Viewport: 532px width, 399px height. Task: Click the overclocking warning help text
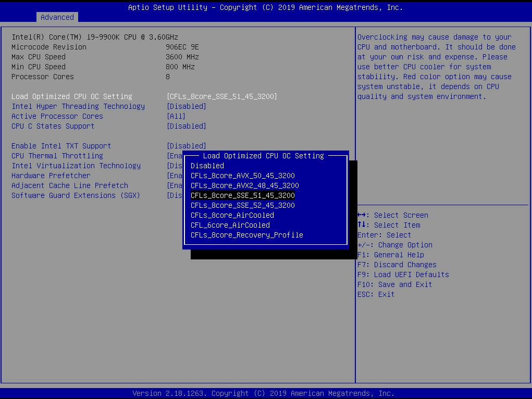pos(436,67)
